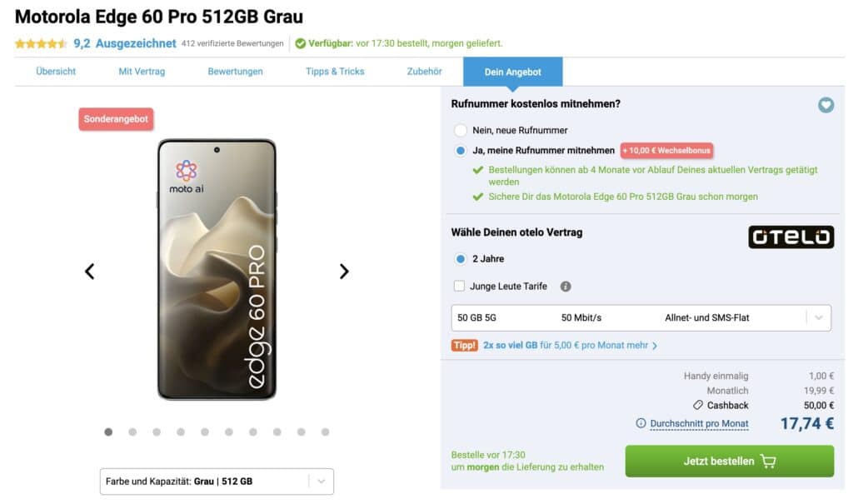Select 'Nein, neue Rufnummer' option
This screenshot has width=853, height=504.
coord(461,131)
